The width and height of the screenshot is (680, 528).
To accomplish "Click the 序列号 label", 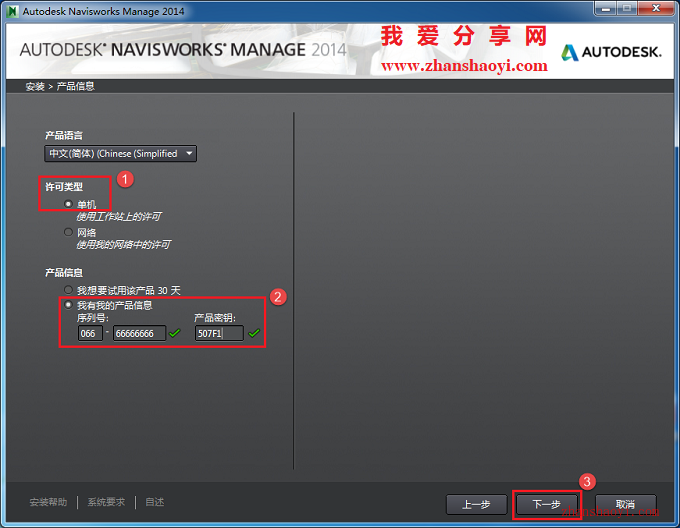I will pos(93,318).
